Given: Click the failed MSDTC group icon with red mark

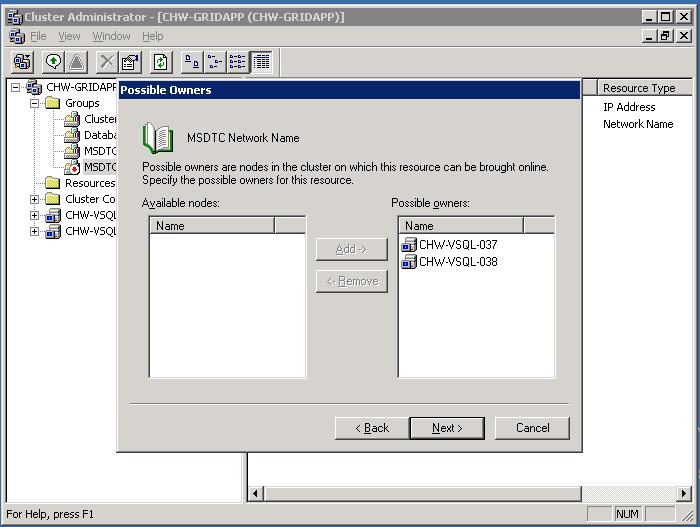Looking at the screenshot, I should tap(72, 167).
